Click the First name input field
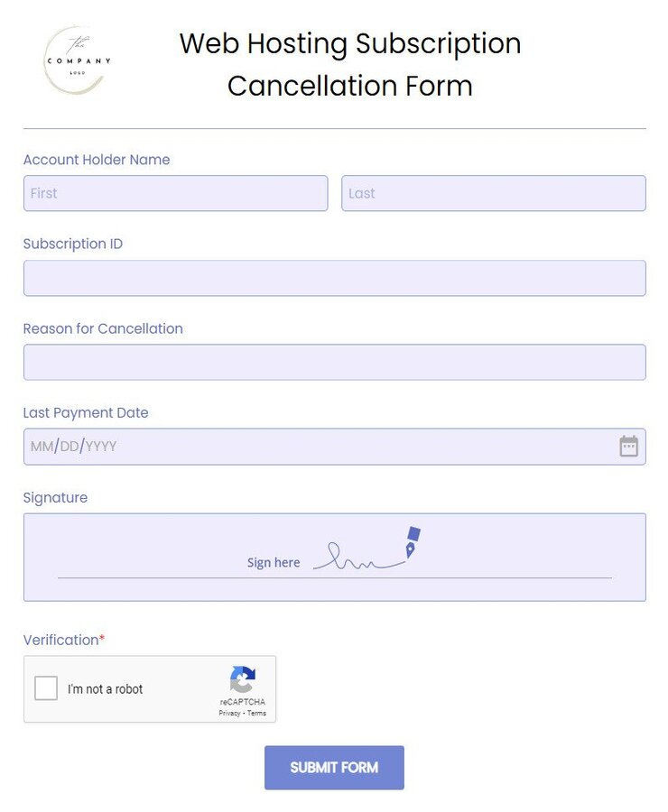The image size is (668, 812). pos(175,193)
